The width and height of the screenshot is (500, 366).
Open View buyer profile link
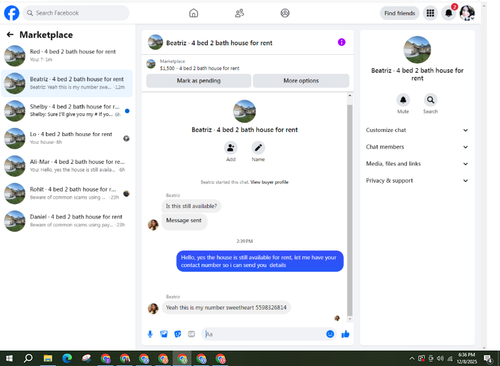point(269,182)
